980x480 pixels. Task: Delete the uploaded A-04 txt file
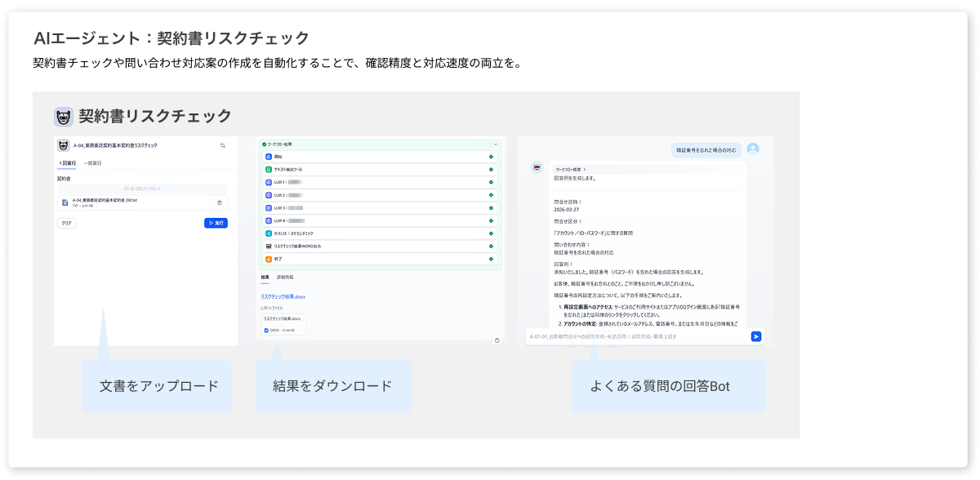pyautogui.click(x=219, y=202)
